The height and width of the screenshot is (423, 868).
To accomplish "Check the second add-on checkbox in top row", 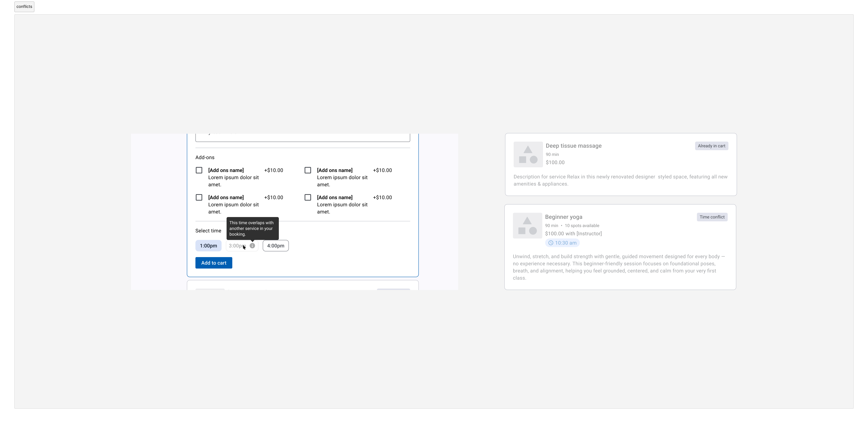I will tap(308, 170).
